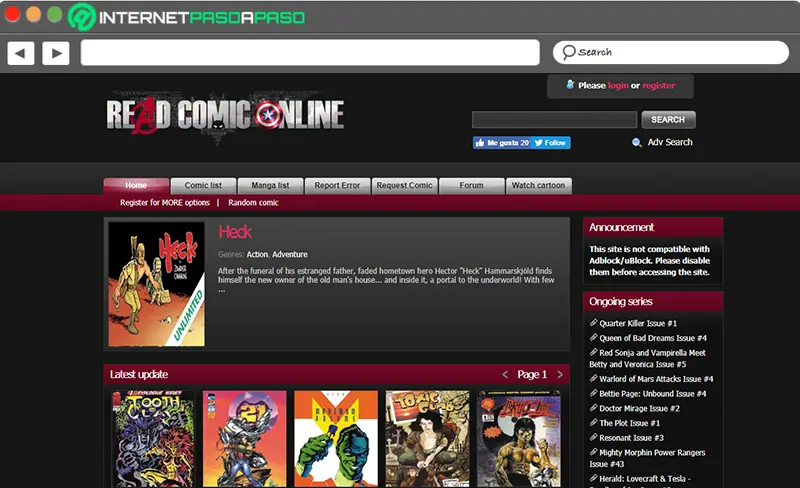Viewport: 800px width, 488px height.
Task: Click the Ongoing series header
Action: (653, 302)
